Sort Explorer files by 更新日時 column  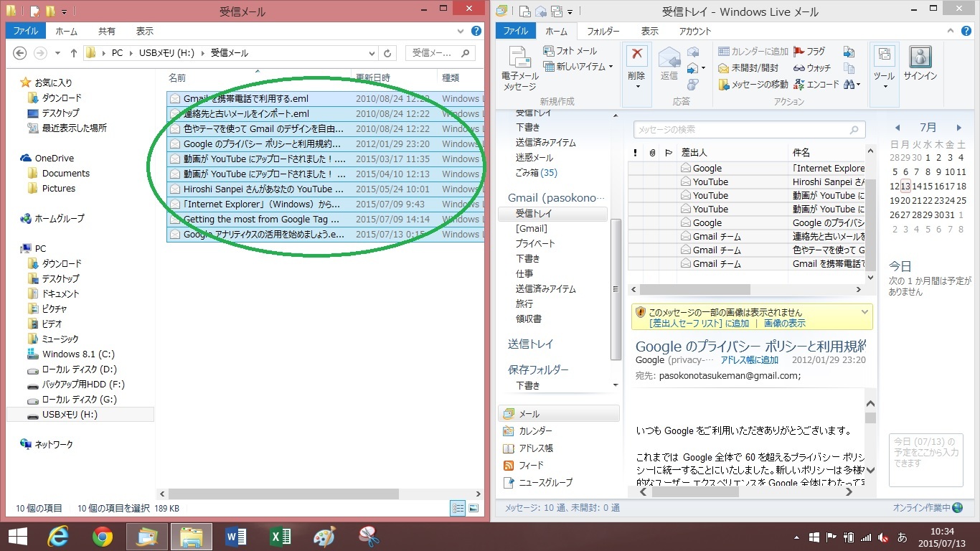[x=393, y=77]
